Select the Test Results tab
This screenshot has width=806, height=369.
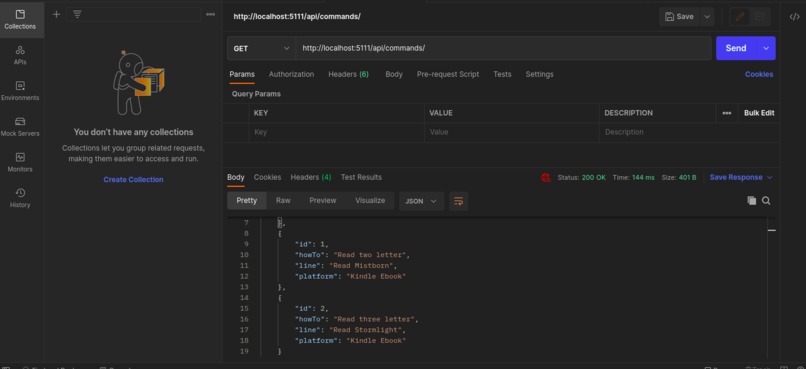pos(361,177)
